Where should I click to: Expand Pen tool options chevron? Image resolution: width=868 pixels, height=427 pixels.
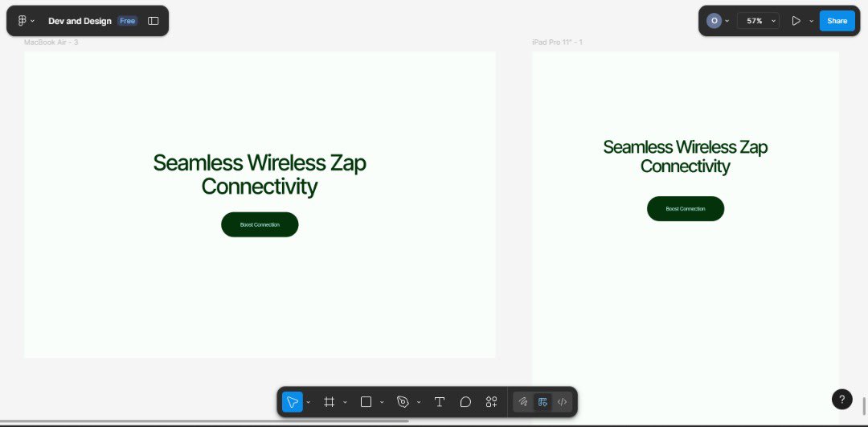[x=419, y=402]
